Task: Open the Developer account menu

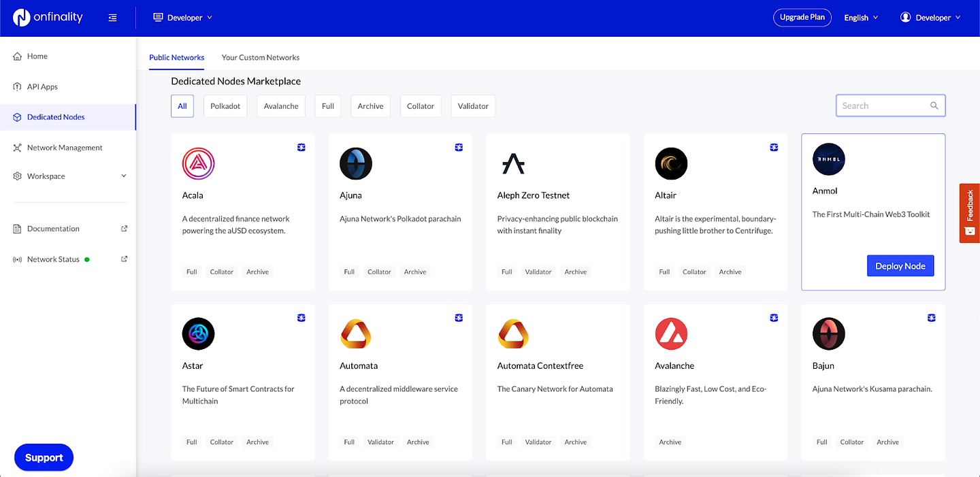Action: coord(930,18)
